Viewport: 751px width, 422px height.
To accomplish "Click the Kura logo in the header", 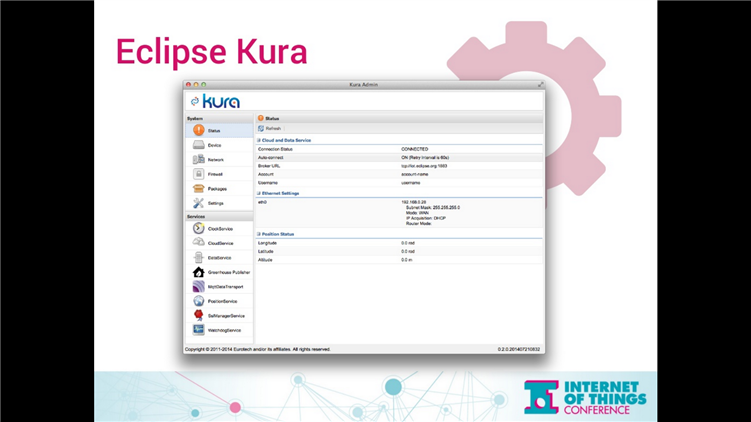I will (216, 101).
